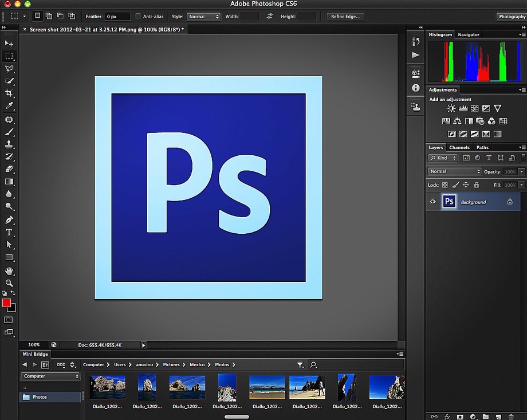Image resolution: width=527 pixels, height=420 pixels.
Task: Choose the Type tool
Action: (9, 232)
